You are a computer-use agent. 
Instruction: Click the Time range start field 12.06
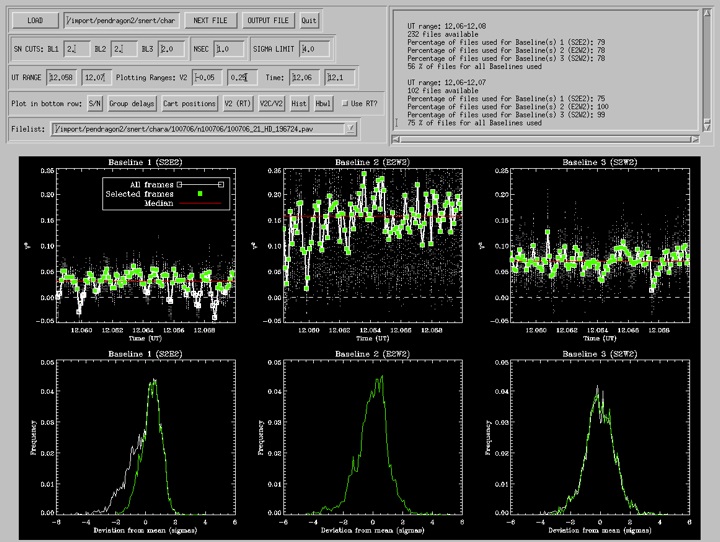pyautogui.click(x=304, y=77)
